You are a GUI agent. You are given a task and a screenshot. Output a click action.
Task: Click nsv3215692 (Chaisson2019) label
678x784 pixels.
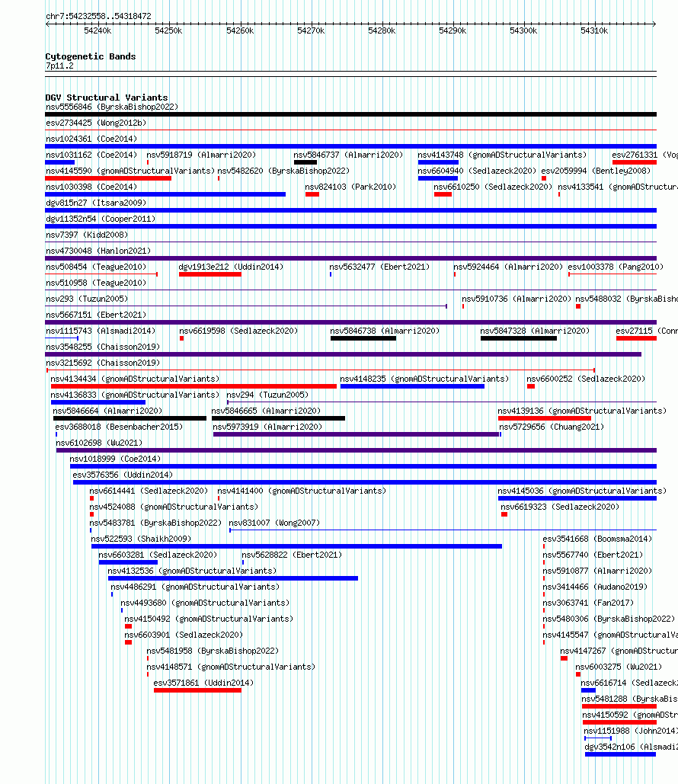point(103,363)
